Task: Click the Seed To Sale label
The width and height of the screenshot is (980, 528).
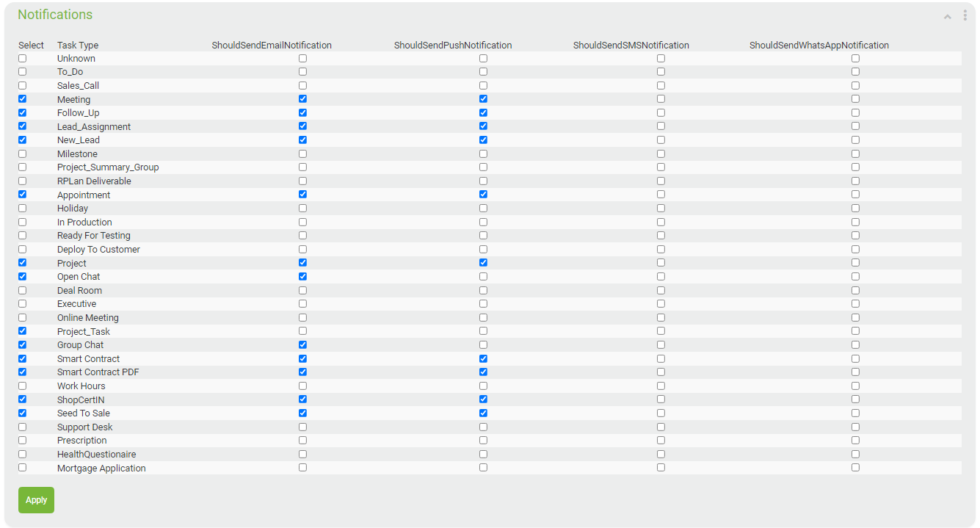Action: click(x=84, y=413)
